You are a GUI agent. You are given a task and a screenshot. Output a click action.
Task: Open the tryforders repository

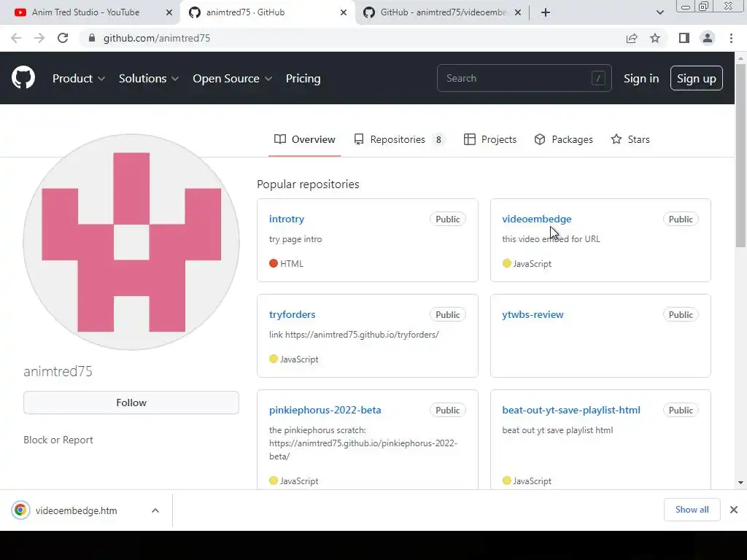(292, 315)
